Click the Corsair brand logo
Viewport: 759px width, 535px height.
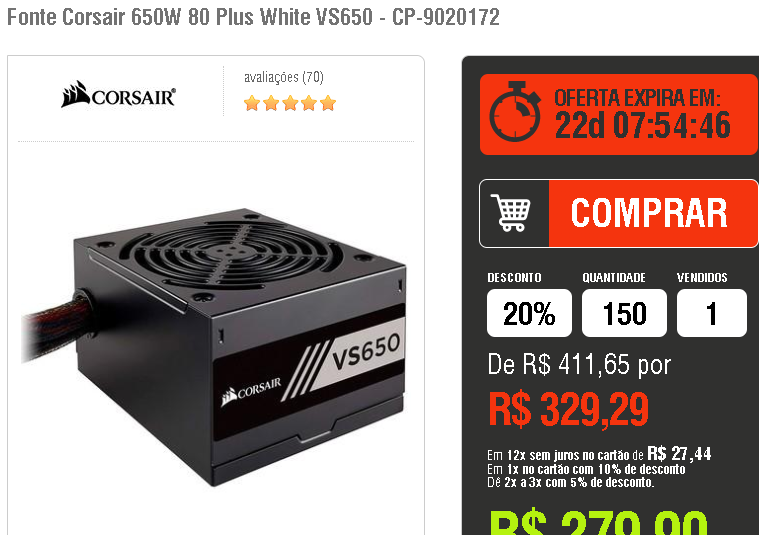point(119,94)
